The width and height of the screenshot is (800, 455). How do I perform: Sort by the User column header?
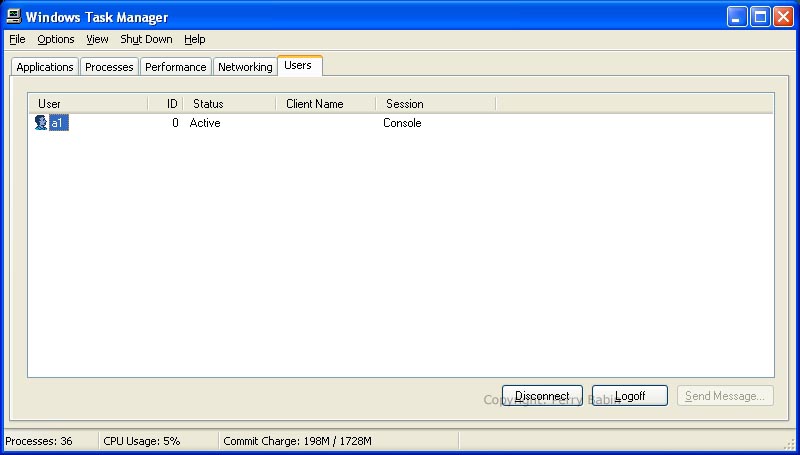pyautogui.click(x=88, y=104)
